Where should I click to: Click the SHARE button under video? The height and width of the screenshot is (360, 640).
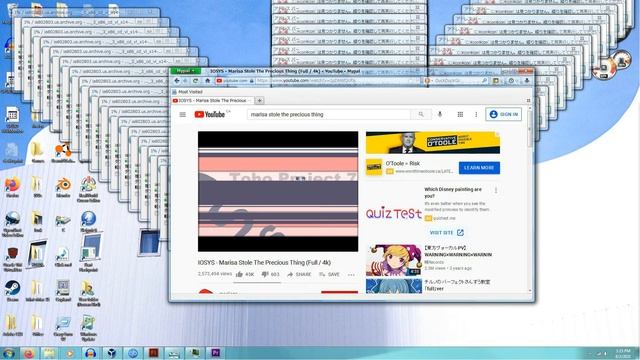coord(299,274)
